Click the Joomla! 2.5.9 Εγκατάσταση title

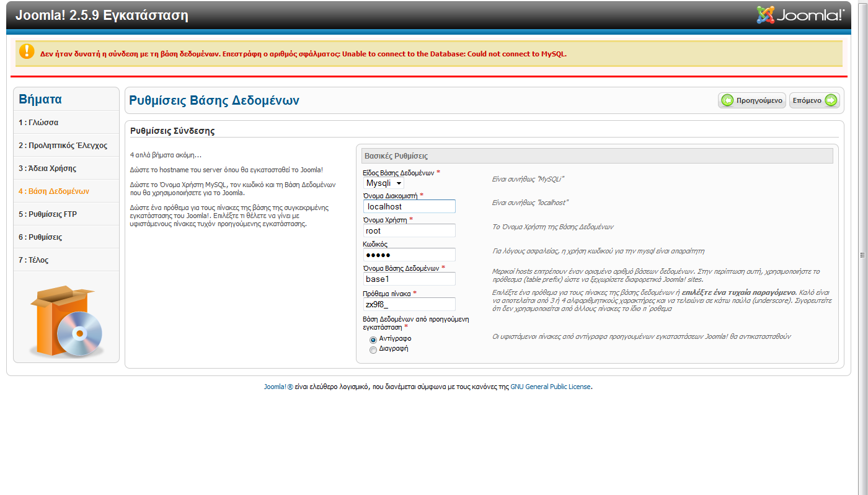102,15
